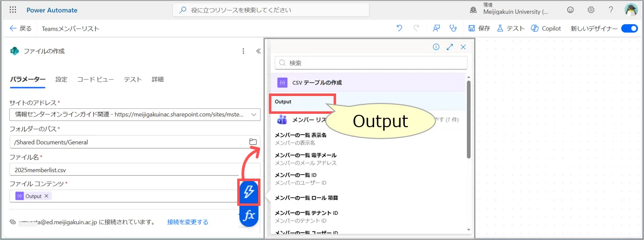Viewport: 644px width, 240px height.
Task: Toggle the 新しいデザイナー switch off
Action: [x=629, y=29]
